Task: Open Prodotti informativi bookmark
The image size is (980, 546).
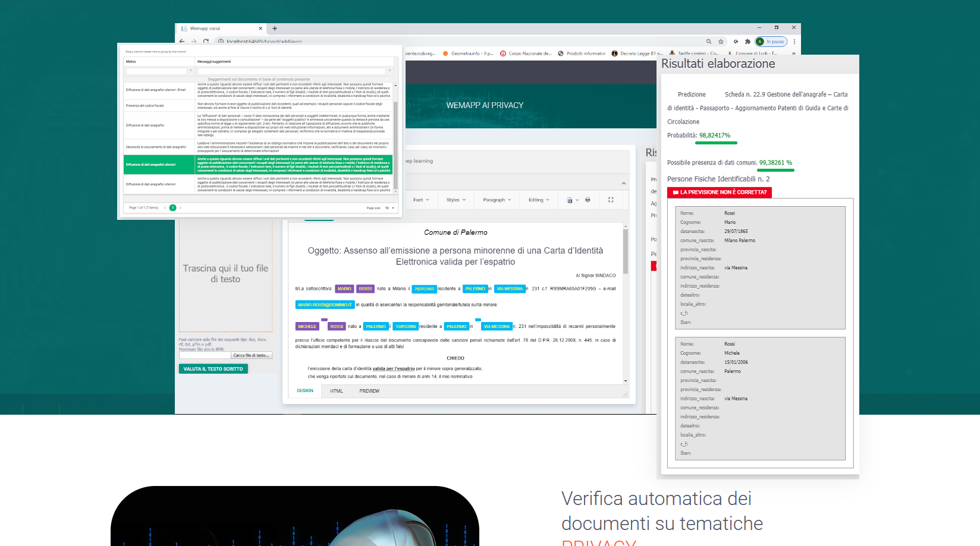Action: click(582, 53)
